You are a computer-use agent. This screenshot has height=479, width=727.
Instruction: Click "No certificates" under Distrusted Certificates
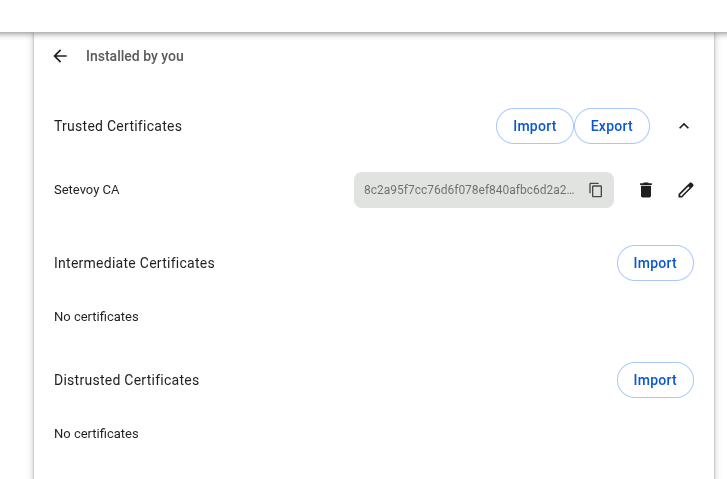click(96, 434)
